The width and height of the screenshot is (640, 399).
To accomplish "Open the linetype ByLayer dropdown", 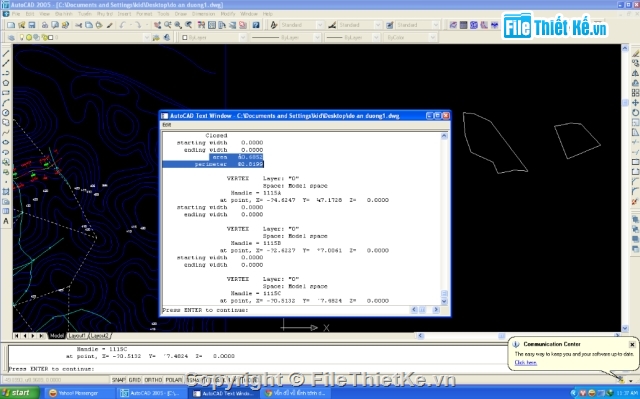I will tap(317, 38).
